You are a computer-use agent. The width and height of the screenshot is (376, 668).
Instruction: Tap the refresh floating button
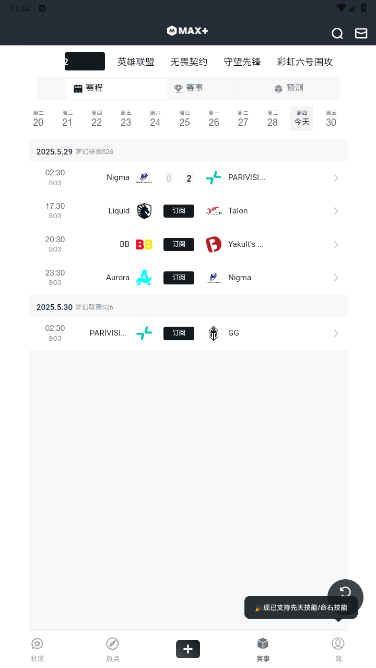pos(345,592)
